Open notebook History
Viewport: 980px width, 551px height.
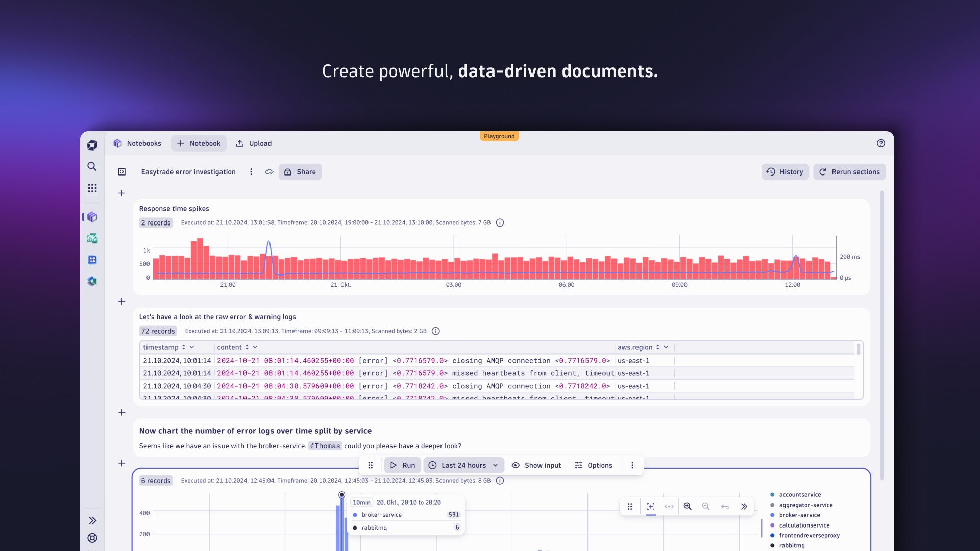(x=785, y=172)
